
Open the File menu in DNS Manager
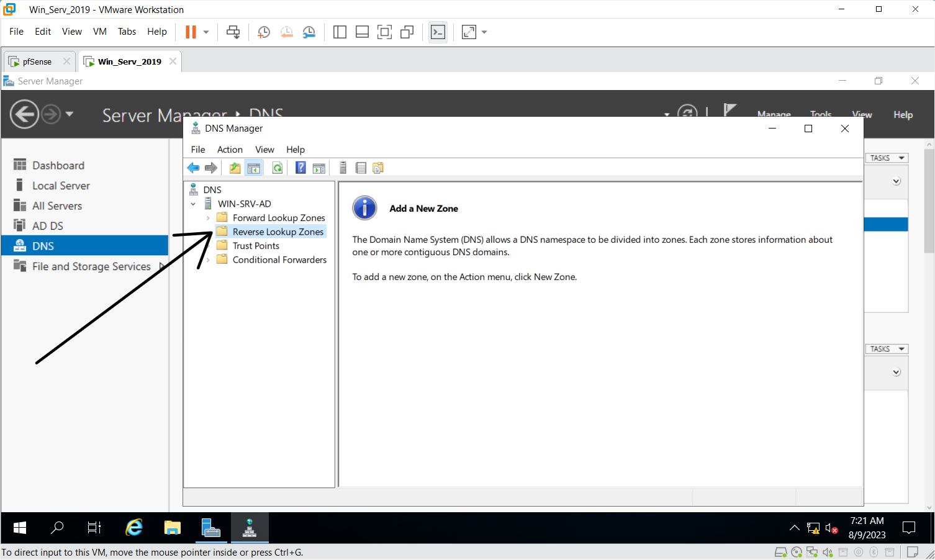[x=198, y=150]
